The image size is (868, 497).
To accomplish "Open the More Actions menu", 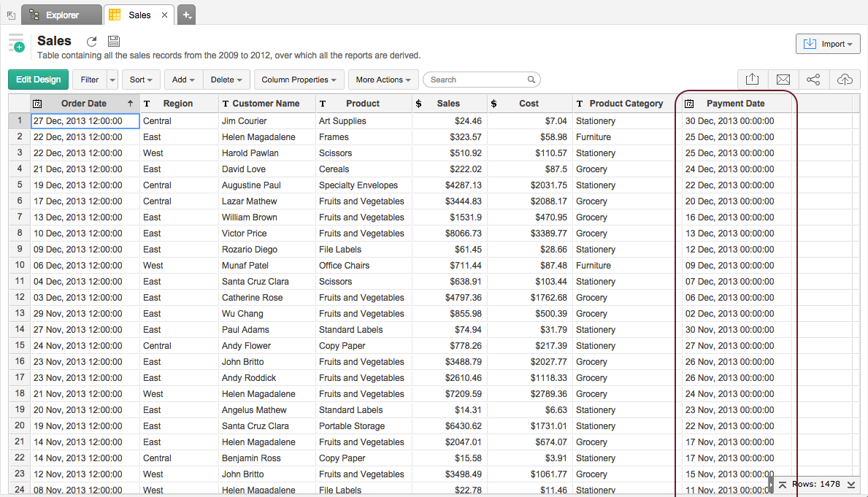I will point(383,80).
